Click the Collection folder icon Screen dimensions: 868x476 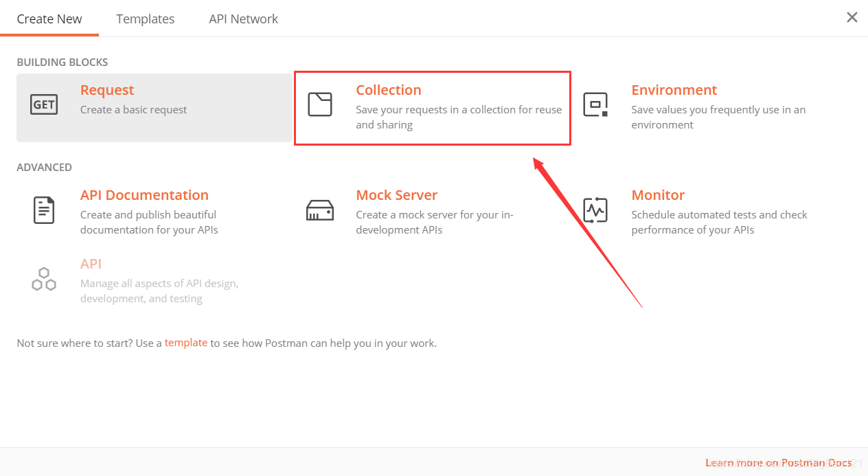(319, 104)
